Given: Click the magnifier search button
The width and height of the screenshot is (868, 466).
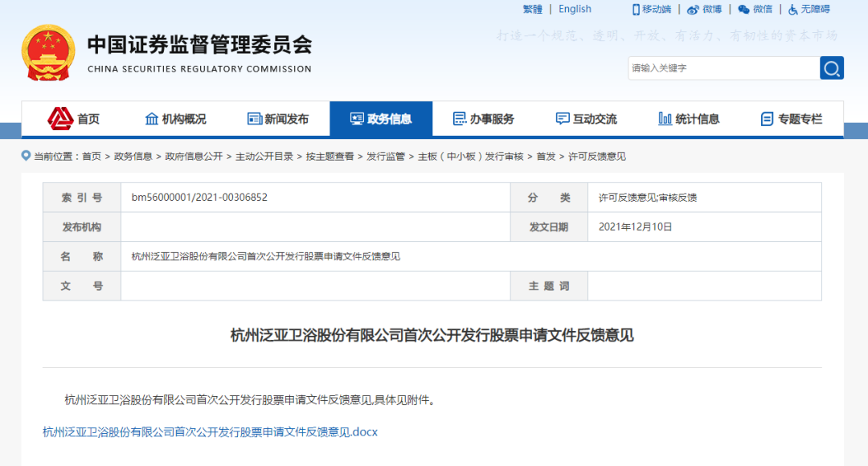Looking at the screenshot, I should 832,68.
